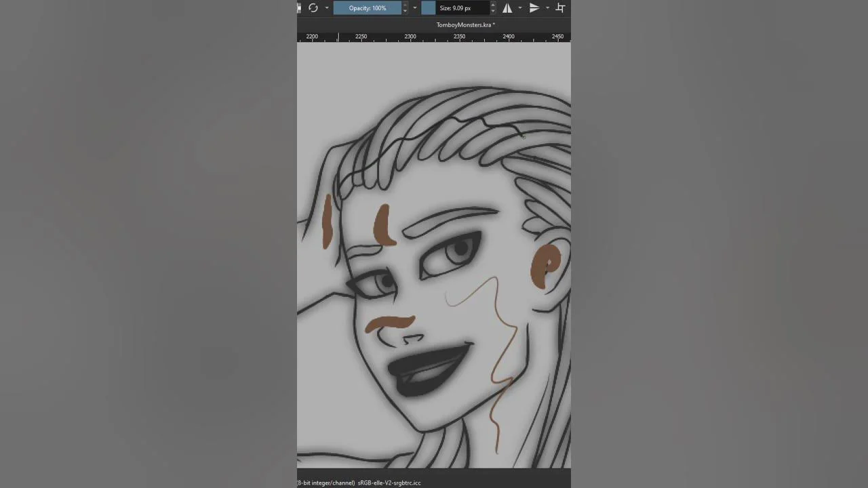
Task: Click the preserve alpha icon at toolbar edge
Action: [299, 8]
